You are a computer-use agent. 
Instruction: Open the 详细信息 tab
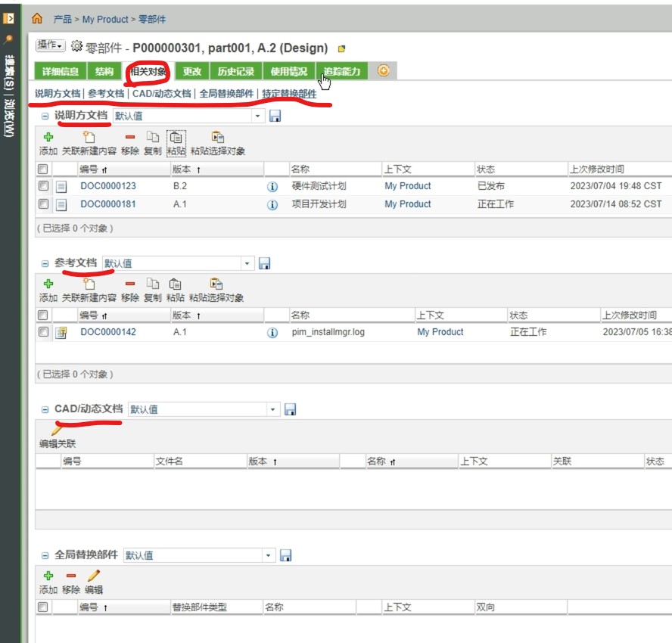pos(61,71)
